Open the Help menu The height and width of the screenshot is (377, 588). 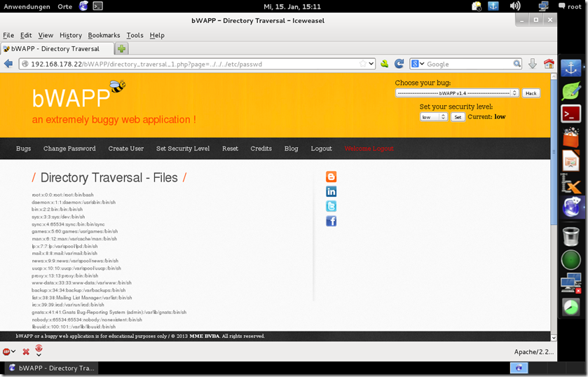coord(157,35)
